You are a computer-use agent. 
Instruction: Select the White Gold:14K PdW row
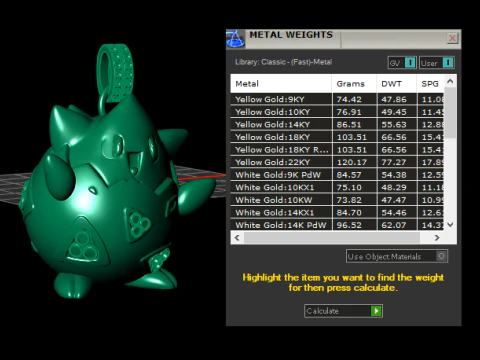pos(337,225)
